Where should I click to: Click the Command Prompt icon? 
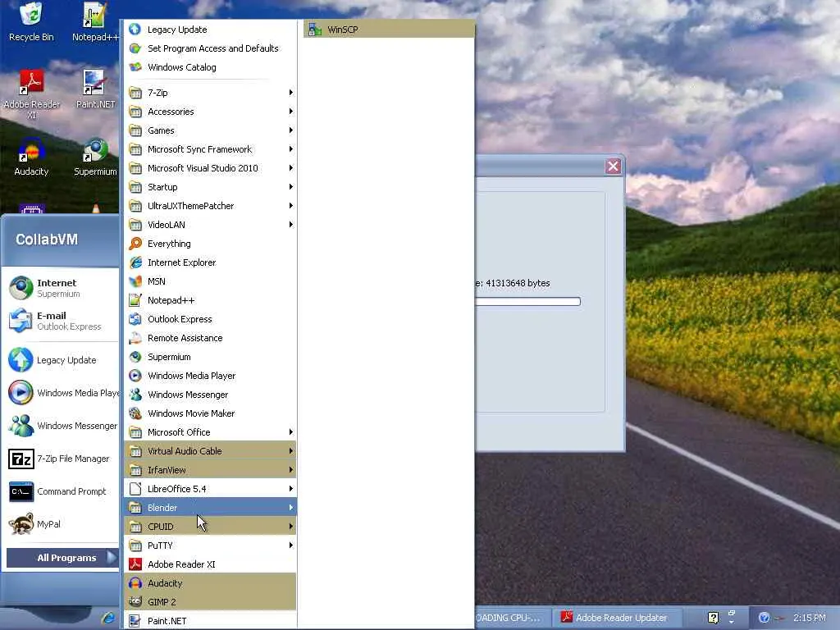click(x=21, y=491)
